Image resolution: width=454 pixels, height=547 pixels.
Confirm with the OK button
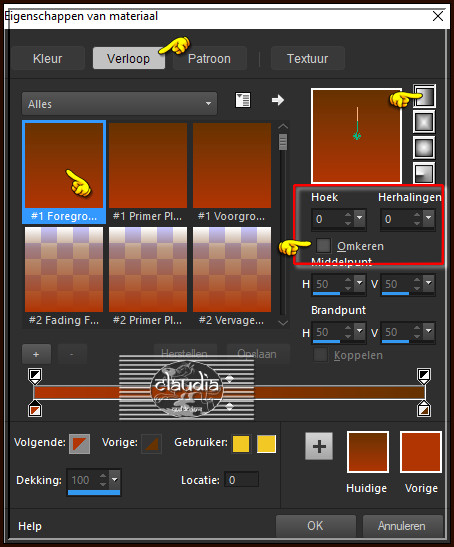point(315,526)
